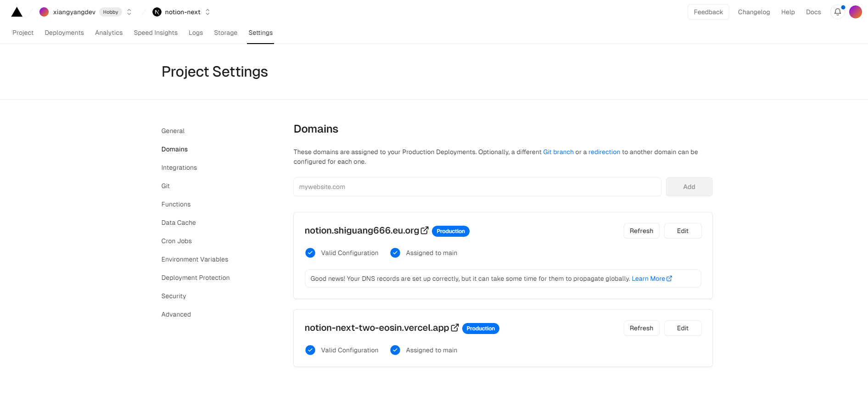Viewport: 868px width, 401px height.
Task: Expand the notion-next project switcher chevrons
Action: click(x=207, y=12)
